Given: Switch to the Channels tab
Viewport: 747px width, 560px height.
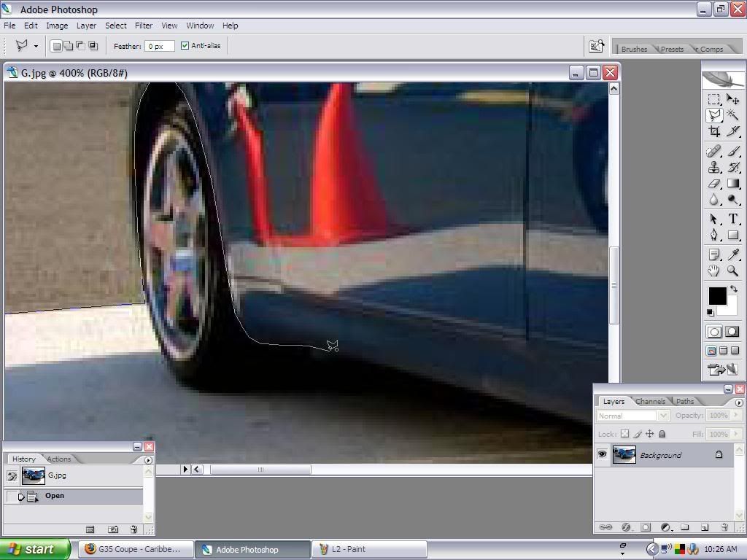Looking at the screenshot, I should 649,402.
